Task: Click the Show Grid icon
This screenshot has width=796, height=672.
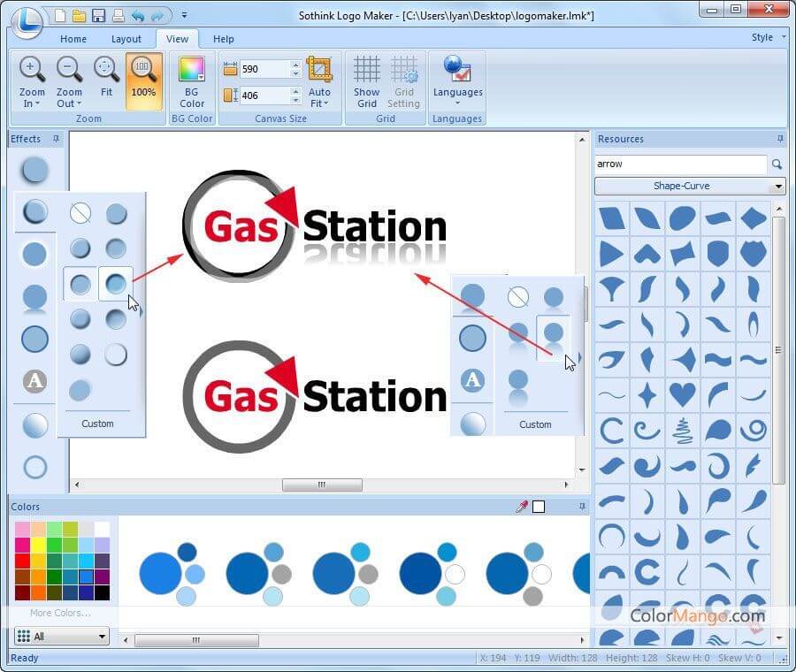Action: [366, 69]
